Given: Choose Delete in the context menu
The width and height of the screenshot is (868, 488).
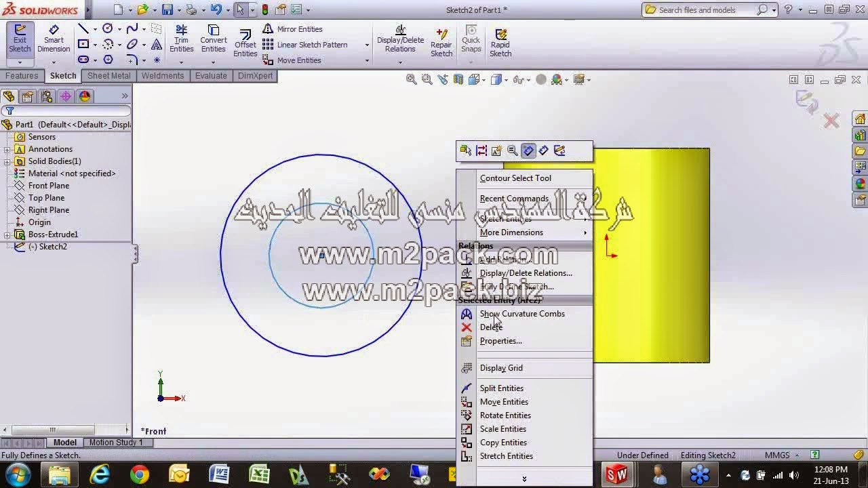Looking at the screenshot, I should pos(491,327).
